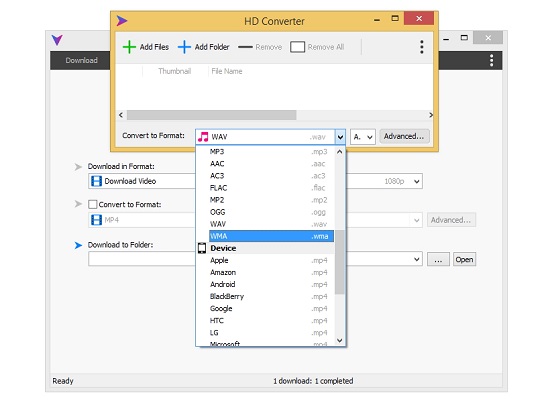Click the Thumbnail column header

[175, 71]
